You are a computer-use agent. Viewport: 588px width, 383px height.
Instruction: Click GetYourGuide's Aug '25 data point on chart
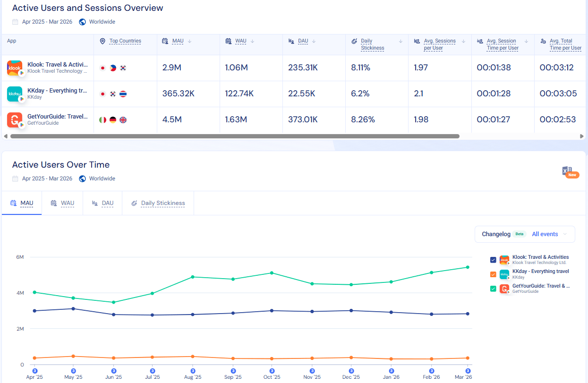pos(193,277)
